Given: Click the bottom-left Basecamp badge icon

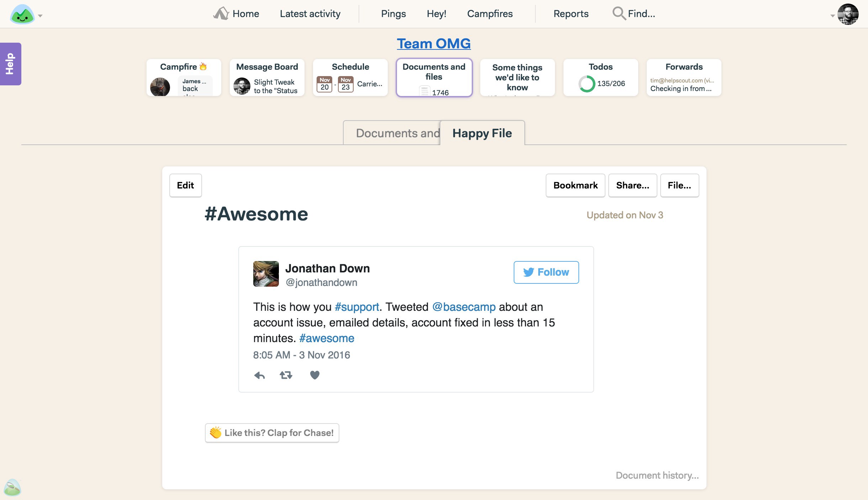Looking at the screenshot, I should click(12, 487).
